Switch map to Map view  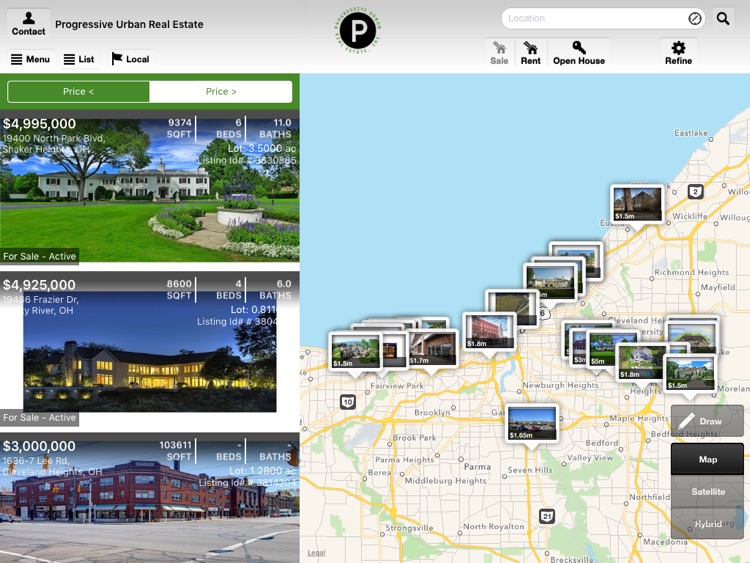707,459
